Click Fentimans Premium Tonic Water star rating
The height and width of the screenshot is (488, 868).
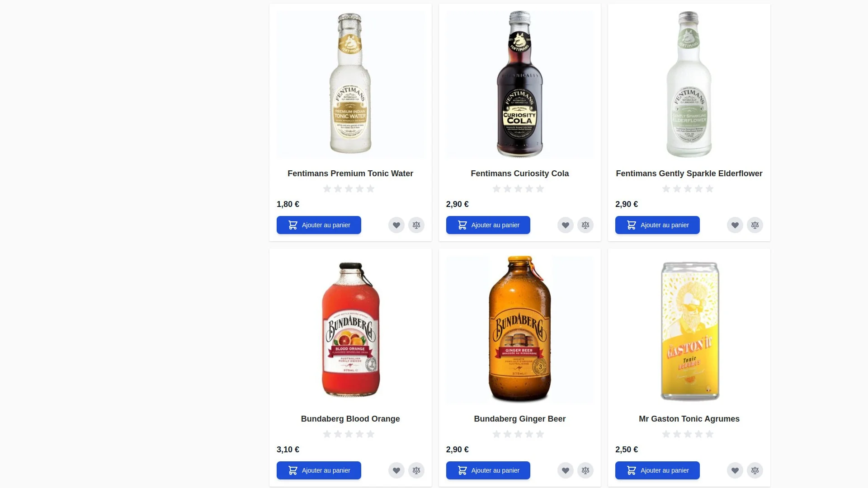coord(349,189)
